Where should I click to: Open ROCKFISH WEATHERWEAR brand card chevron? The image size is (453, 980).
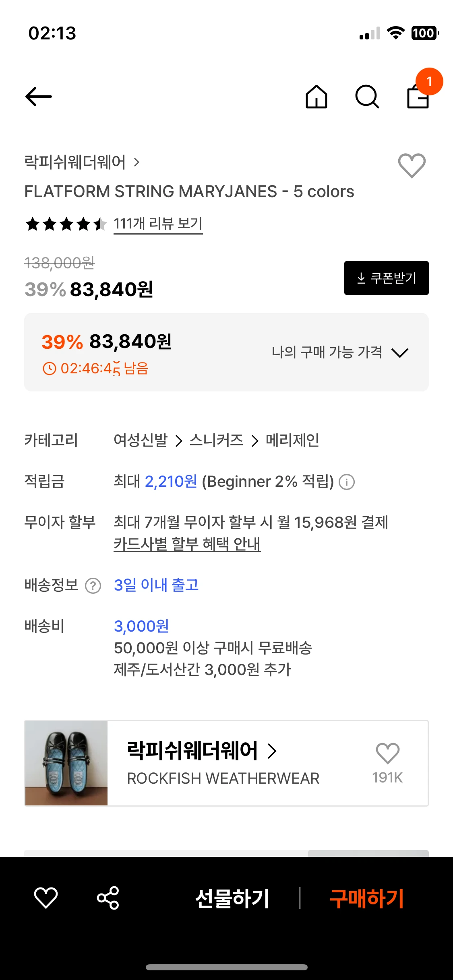[272, 751]
